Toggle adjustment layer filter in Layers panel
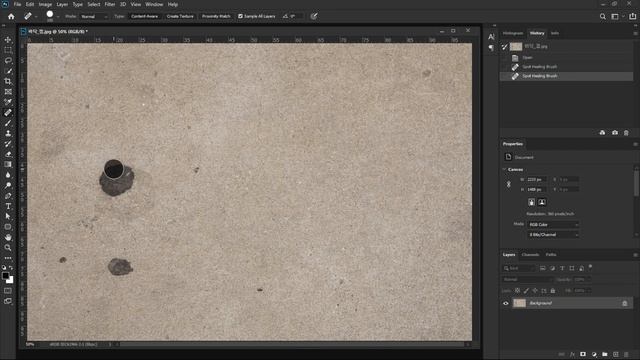The width and height of the screenshot is (640, 360). point(552,268)
